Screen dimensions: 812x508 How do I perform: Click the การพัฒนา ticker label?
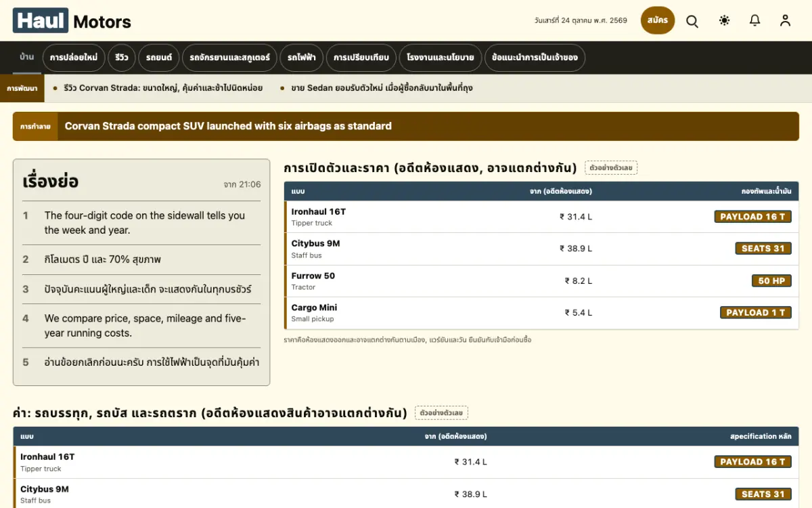pos(22,88)
